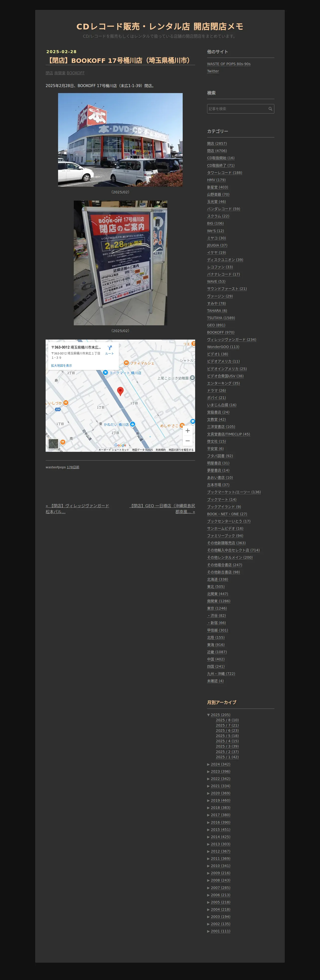Expand the 2010 archive year
This screenshot has height=980, width=320.
click(x=208, y=866)
